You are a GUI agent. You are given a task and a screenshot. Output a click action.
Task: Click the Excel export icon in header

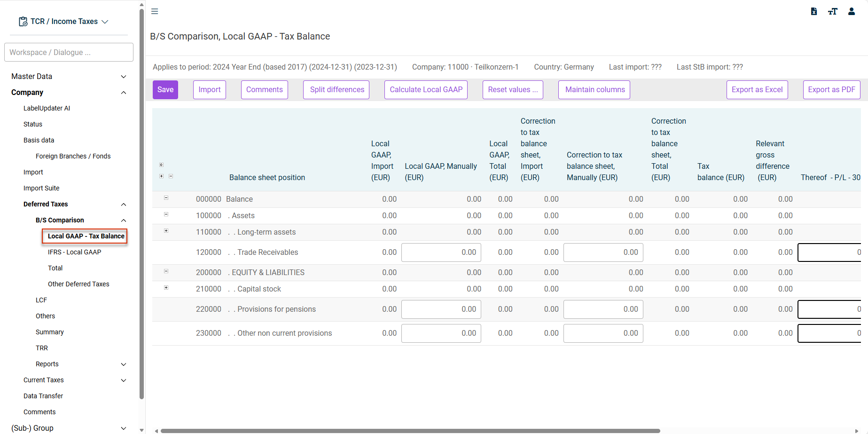814,11
